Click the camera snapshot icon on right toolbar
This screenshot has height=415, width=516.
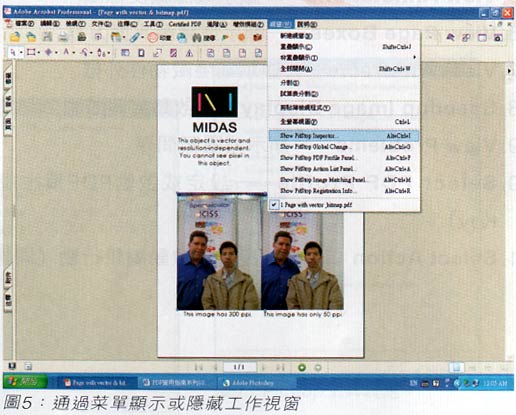(498, 38)
